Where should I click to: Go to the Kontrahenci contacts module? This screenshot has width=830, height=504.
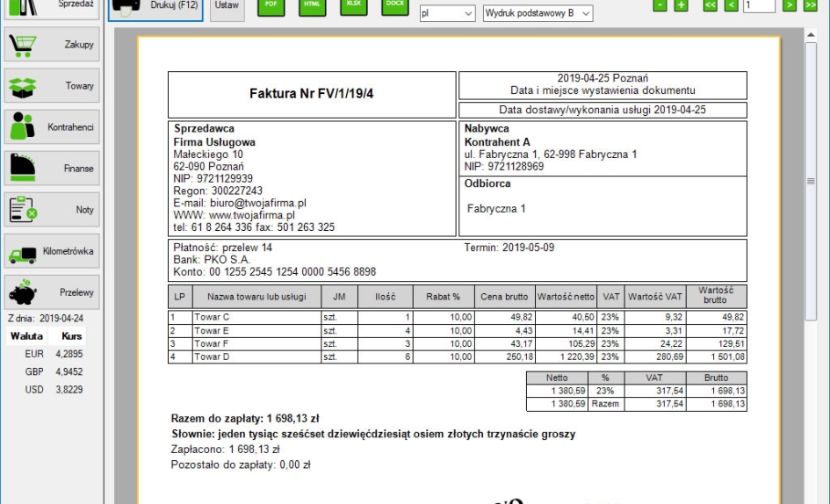tap(52, 127)
